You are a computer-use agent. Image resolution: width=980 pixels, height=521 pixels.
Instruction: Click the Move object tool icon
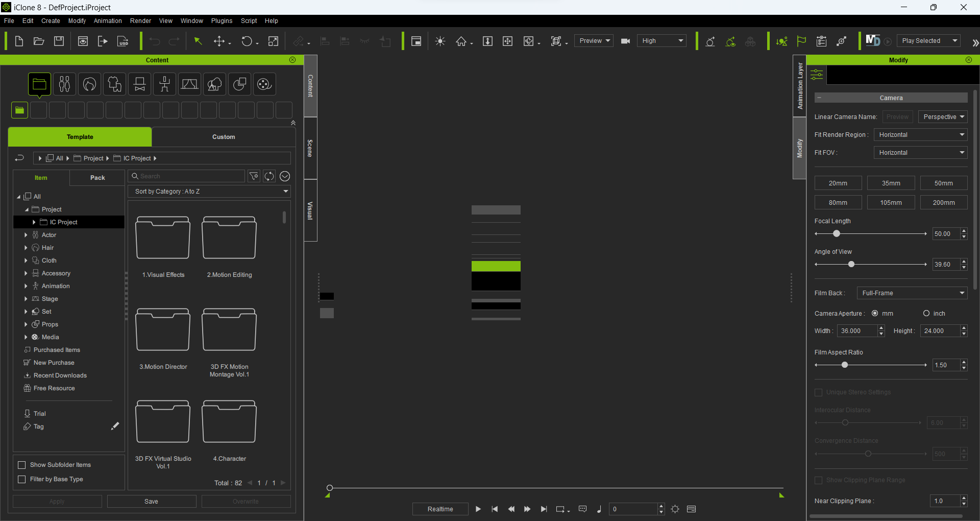point(219,41)
